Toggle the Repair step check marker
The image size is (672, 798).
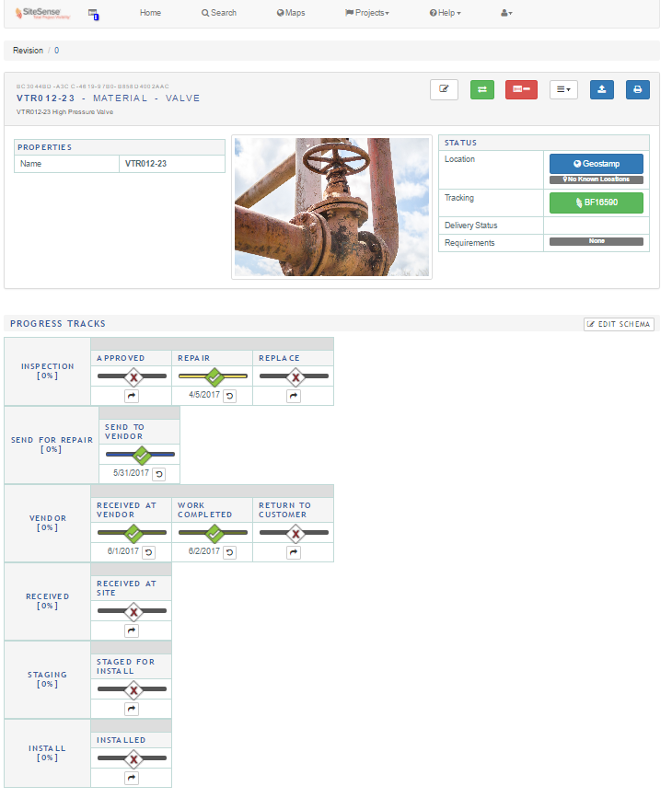(x=214, y=377)
